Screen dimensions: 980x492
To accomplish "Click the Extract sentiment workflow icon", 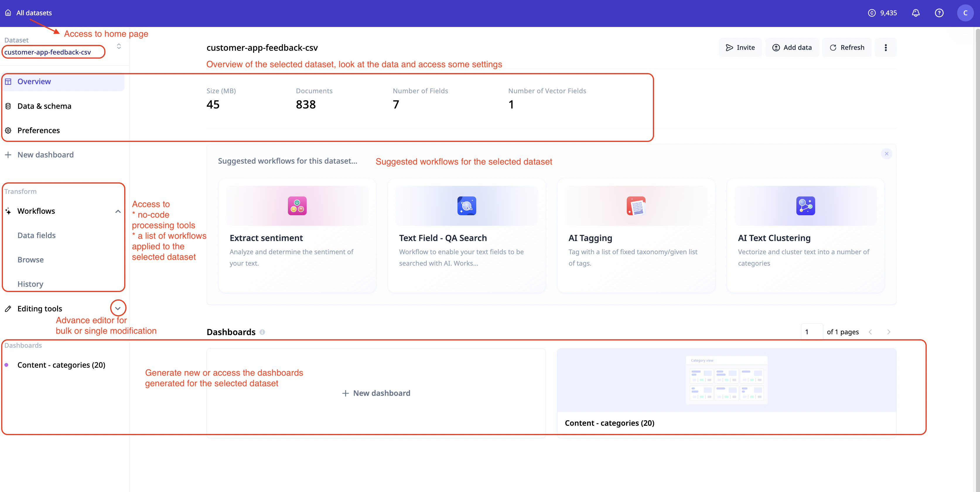I will click(x=297, y=206).
